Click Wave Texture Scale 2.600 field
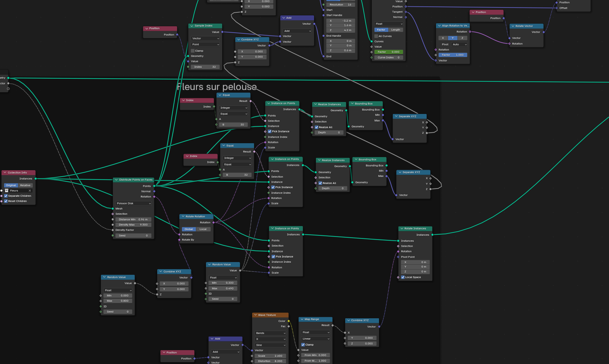Viewport: 609px width, 364px height. 270,356
